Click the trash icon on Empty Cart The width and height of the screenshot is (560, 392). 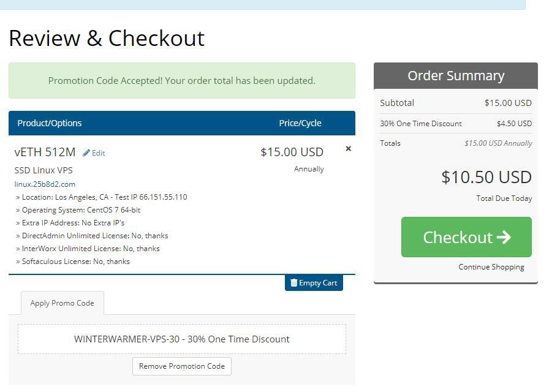pos(293,283)
